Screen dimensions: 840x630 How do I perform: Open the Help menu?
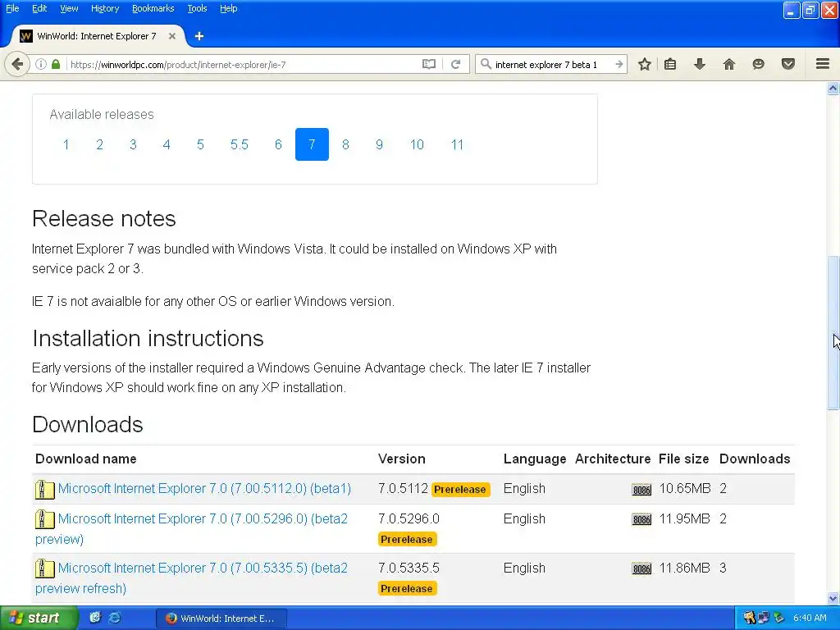point(228,8)
